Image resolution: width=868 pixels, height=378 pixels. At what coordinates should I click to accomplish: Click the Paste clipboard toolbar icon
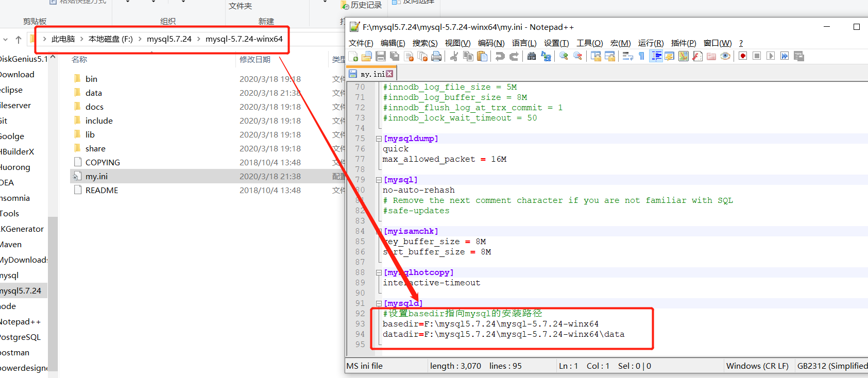click(x=482, y=56)
